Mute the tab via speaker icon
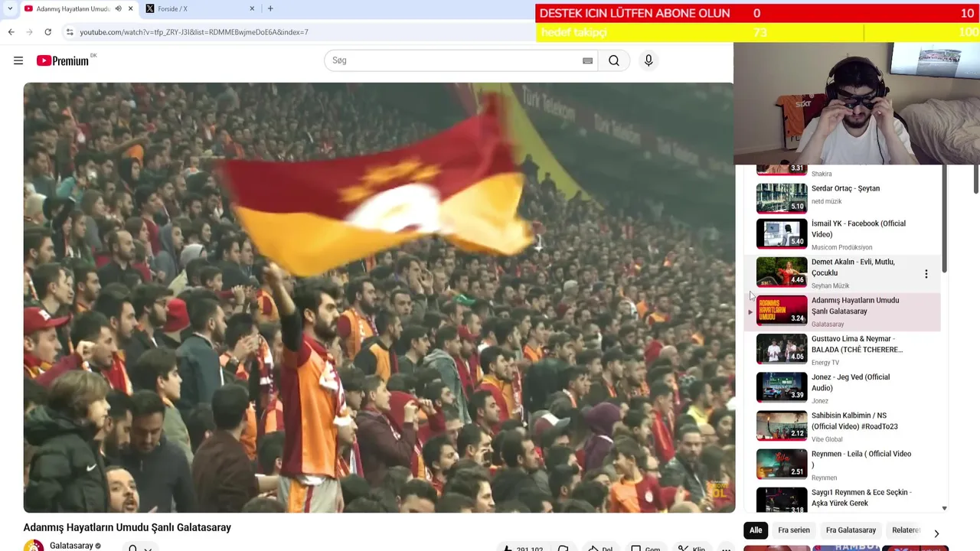This screenshot has width=980, height=551. click(x=118, y=8)
